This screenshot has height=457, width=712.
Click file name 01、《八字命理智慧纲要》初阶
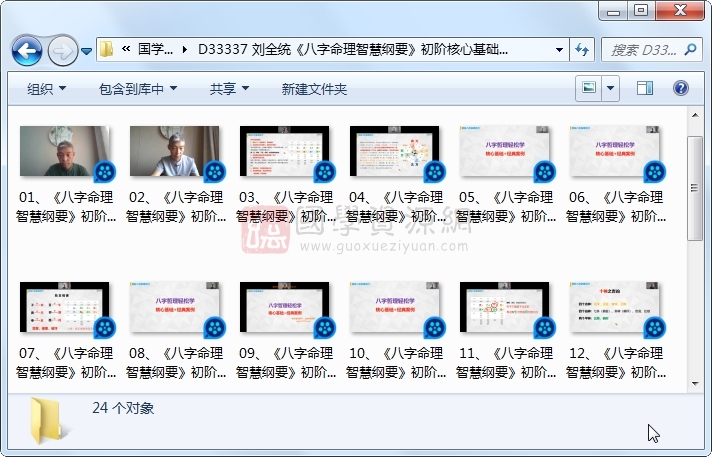pyautogui.click(x=66, y=207)
